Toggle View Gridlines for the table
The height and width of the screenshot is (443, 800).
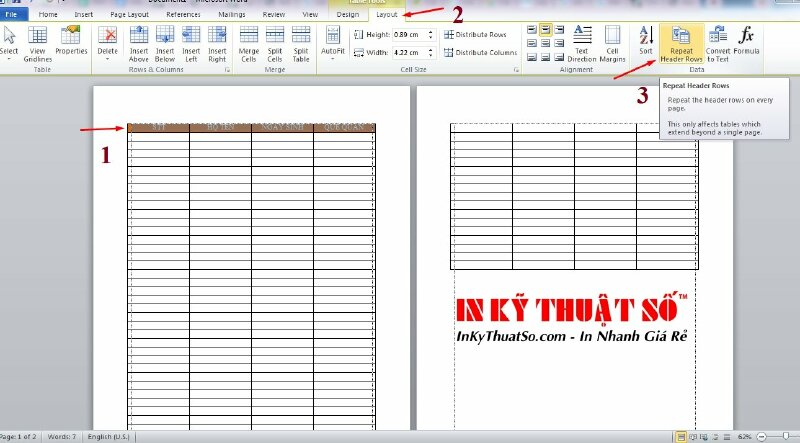click(37, 44)
